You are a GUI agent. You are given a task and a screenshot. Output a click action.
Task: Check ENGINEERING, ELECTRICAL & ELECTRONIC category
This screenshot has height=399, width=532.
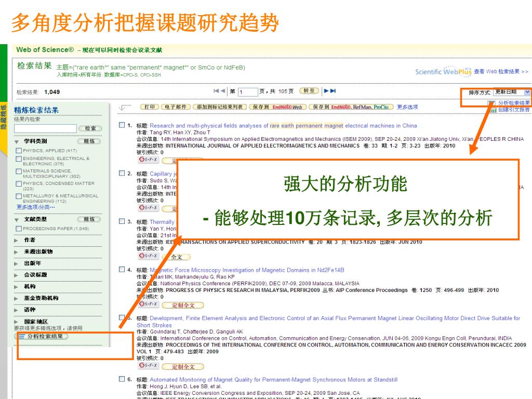[x=19, y=159]
